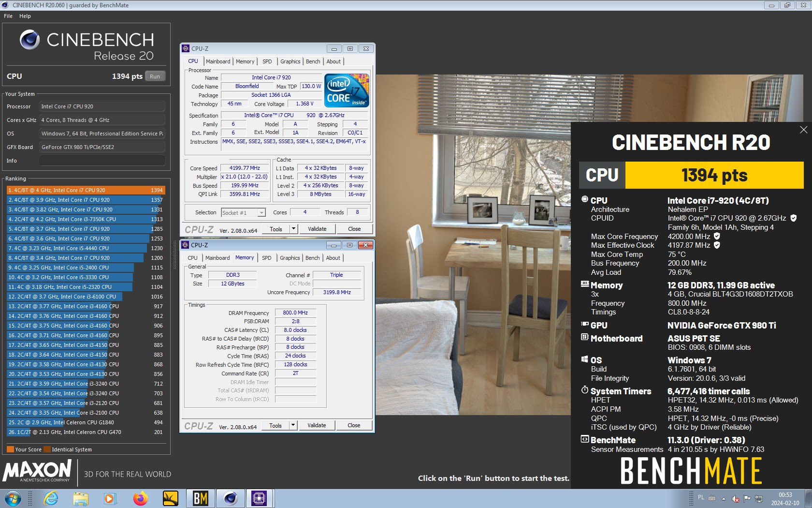Viewport: 812px width, 508px height.
Task: Switch to Bench tab in lower CPU-Z
Action: coord(313,258)
